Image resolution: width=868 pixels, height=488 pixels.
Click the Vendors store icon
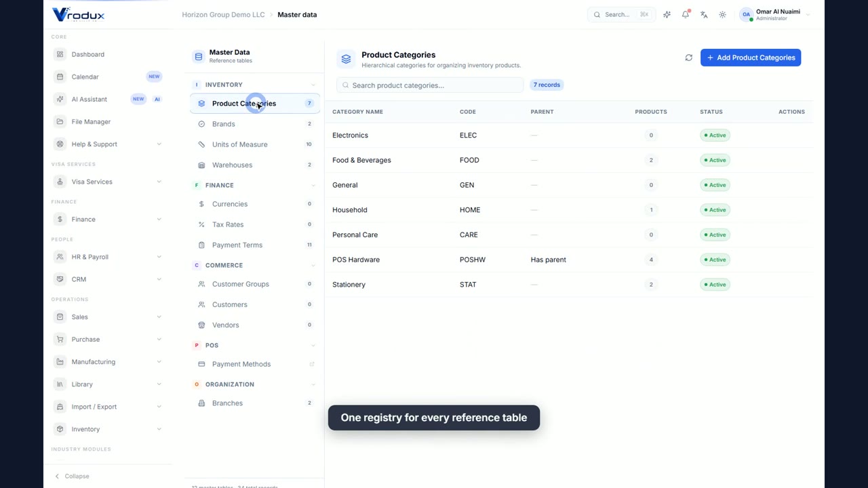point(201,325)
